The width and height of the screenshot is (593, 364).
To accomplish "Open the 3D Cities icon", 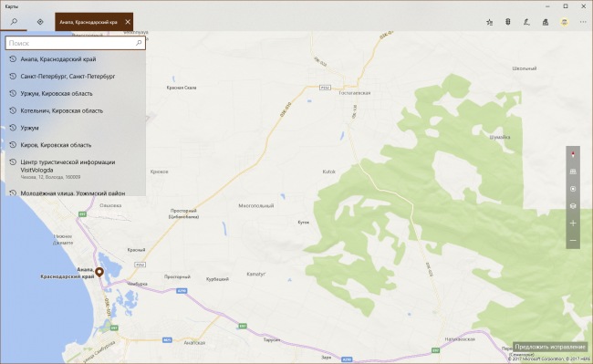I will tap(546, 22).
